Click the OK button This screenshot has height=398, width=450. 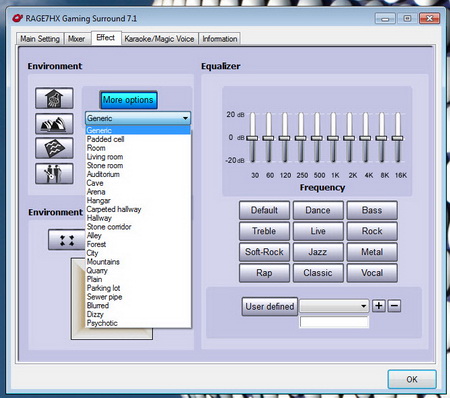click(412, 379)
